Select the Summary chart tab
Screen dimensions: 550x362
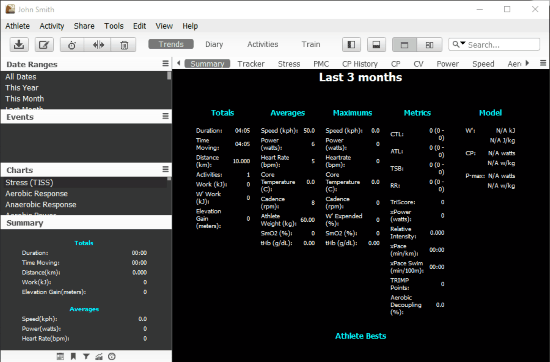coord(207,64)
